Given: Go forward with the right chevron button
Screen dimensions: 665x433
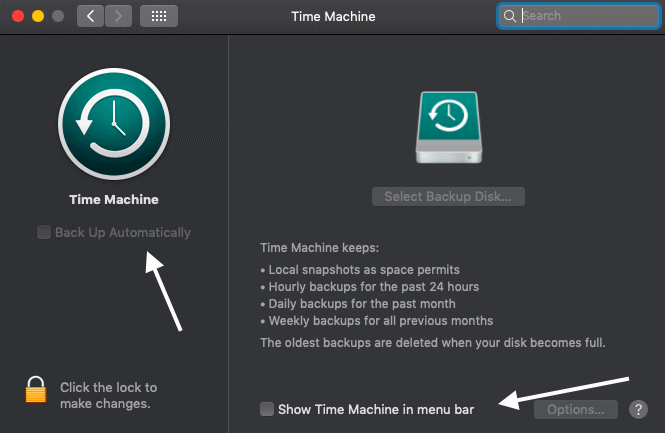Looking at the screenshot, I should pos(118,16).
